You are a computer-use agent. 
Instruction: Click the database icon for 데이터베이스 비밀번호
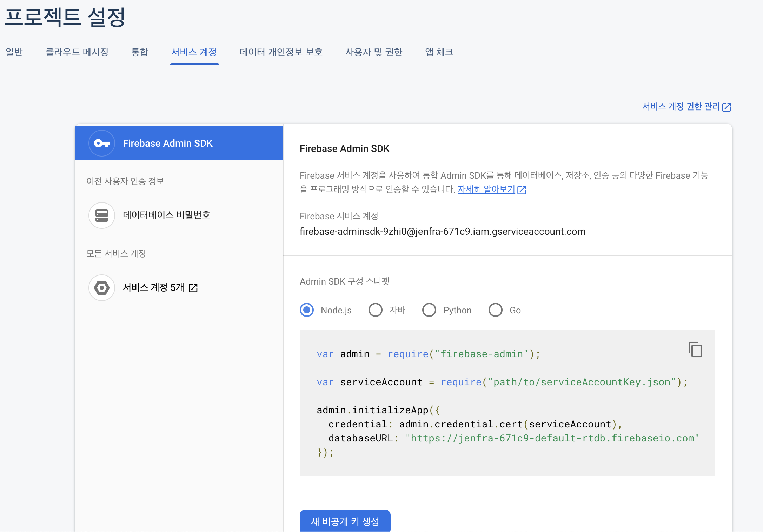point(102,215)
